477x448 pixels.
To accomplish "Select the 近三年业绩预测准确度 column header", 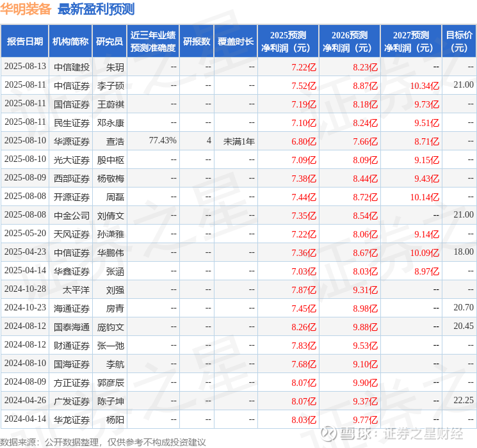I will point(153,42).
